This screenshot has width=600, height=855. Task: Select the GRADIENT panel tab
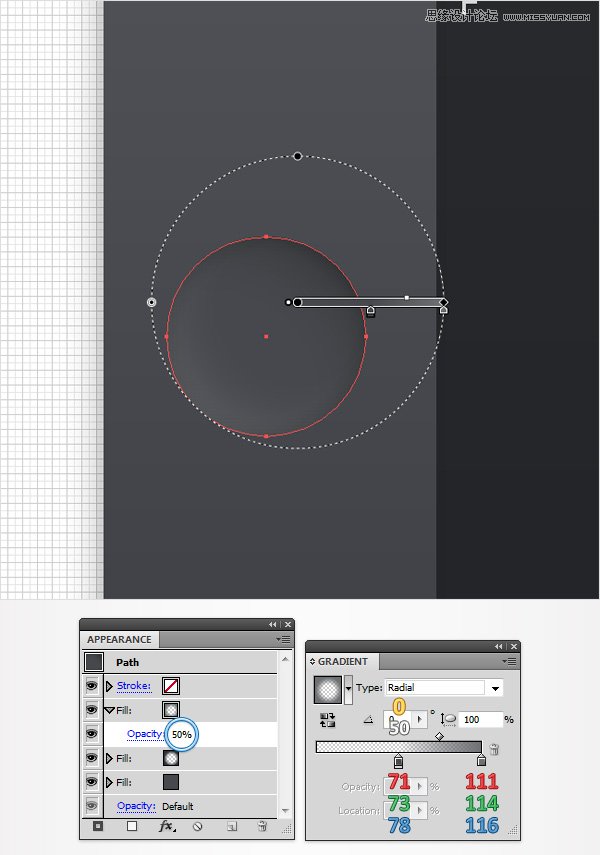tap(343, 661)
